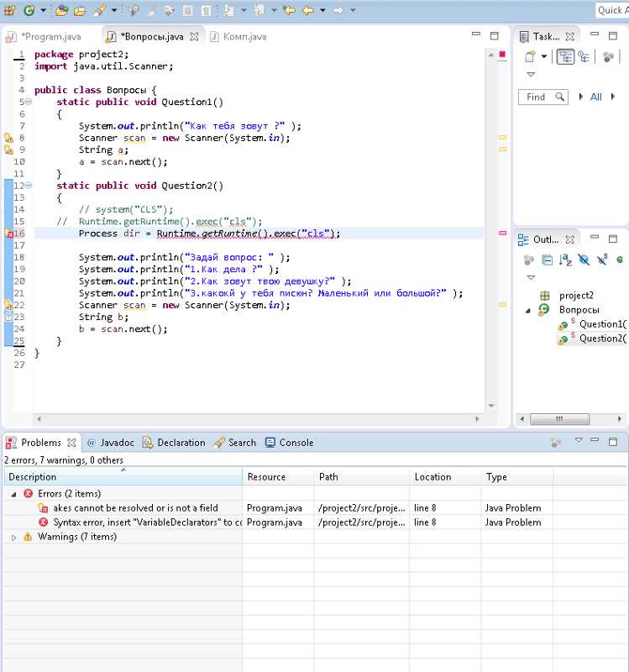Screen dimensions: 629x672
Task: Toggle alphabetical Sort in Outline toolbar
Action: click(565, 260)
